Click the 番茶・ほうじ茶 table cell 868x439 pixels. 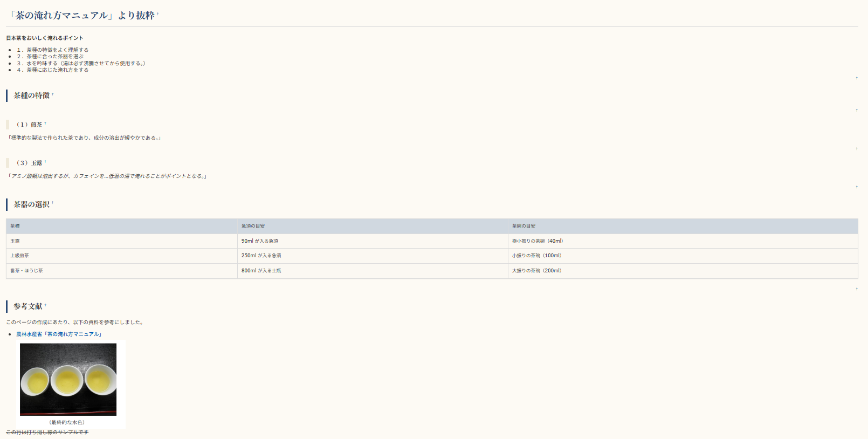pyautogui.click(x=27, y=271)
